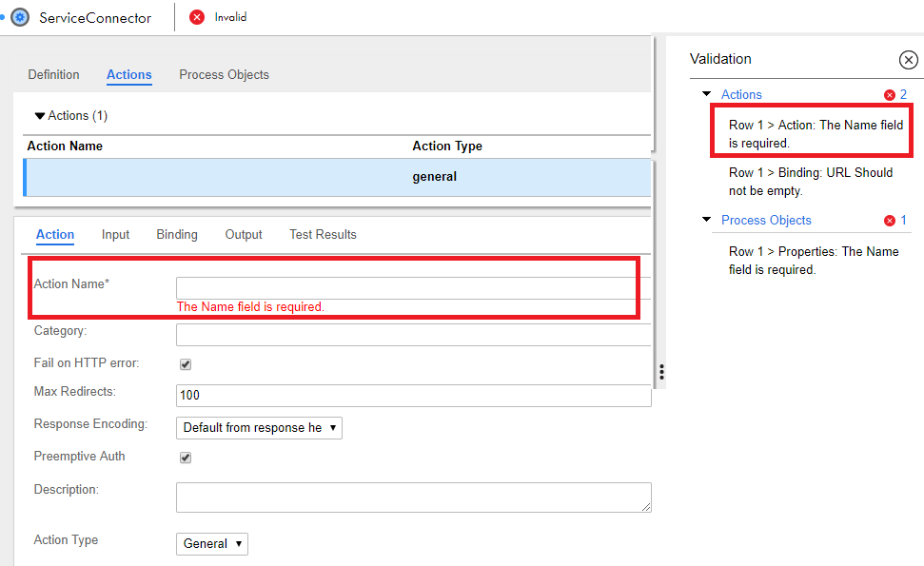Click the red error icon beside Actions count
Image resolution: width=924 pixels, height=566 pixels.
point(889,95)
